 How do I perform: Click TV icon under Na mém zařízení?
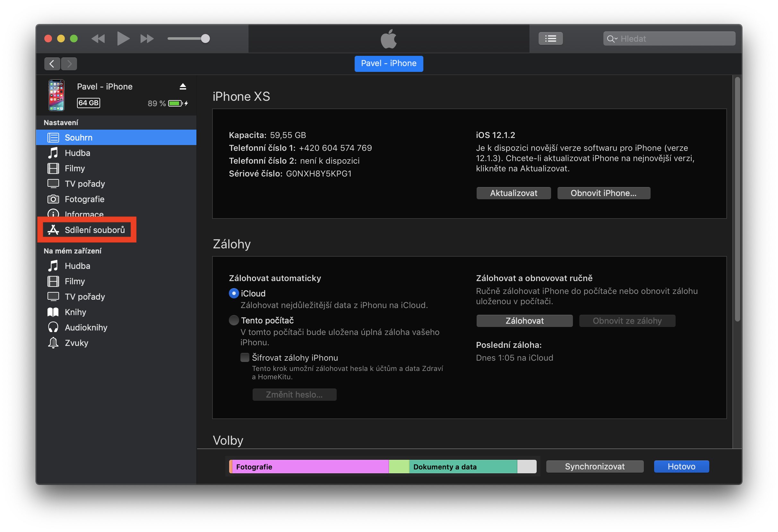pyautogui.click(x=53, y=296)
